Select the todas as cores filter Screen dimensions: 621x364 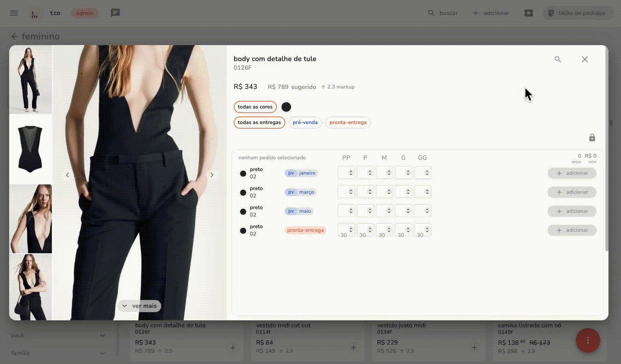coord(255,107)
